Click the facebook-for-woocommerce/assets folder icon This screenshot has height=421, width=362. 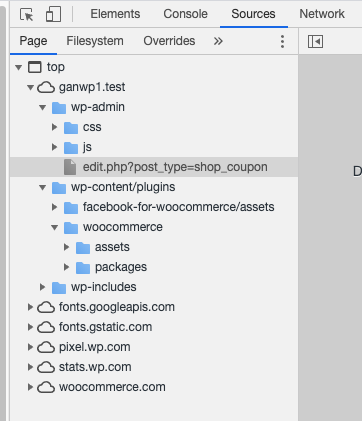[71, 208]
